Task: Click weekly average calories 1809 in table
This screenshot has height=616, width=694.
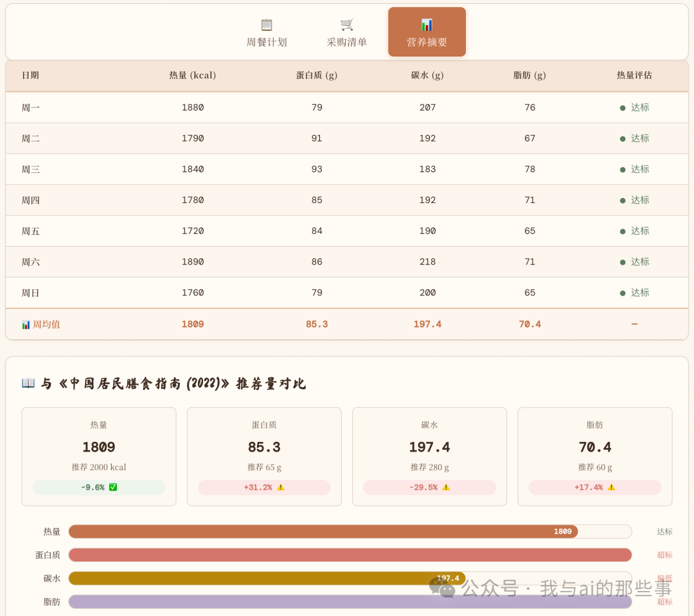Action: 193,324
